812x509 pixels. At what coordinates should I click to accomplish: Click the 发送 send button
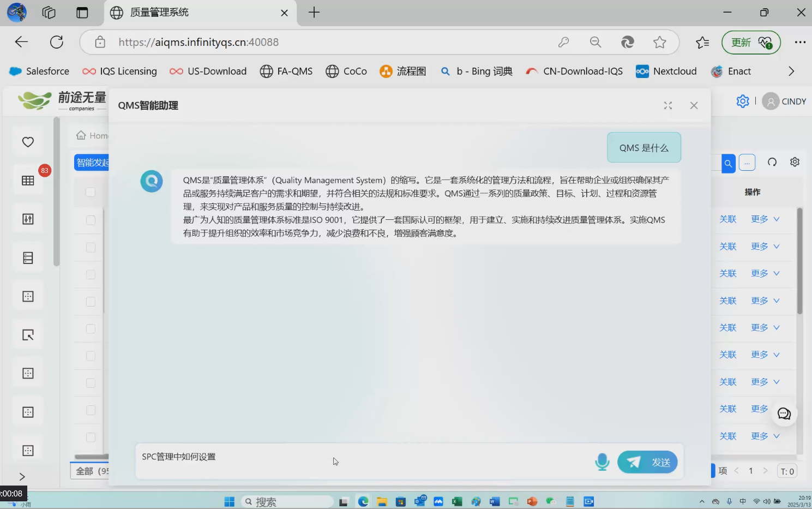pos(647,462)
